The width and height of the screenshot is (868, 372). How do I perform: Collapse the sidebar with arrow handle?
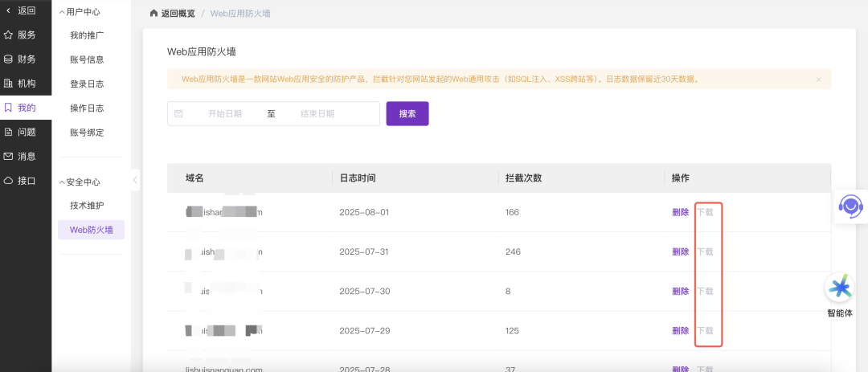(x=135, y=180)
